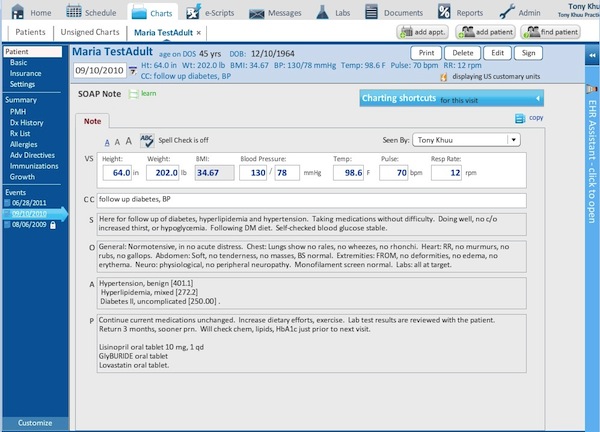Click the CC chief complaint field

[311, 201]
